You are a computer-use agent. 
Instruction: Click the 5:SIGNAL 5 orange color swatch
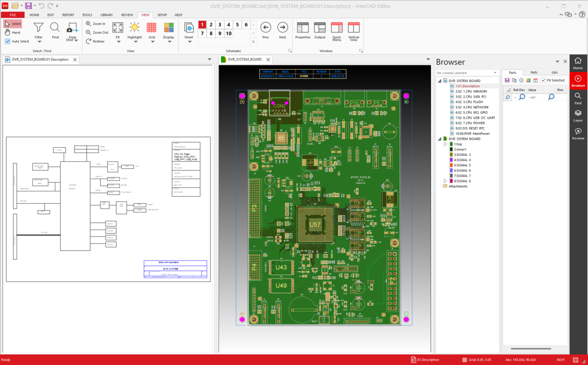[451, 165]
